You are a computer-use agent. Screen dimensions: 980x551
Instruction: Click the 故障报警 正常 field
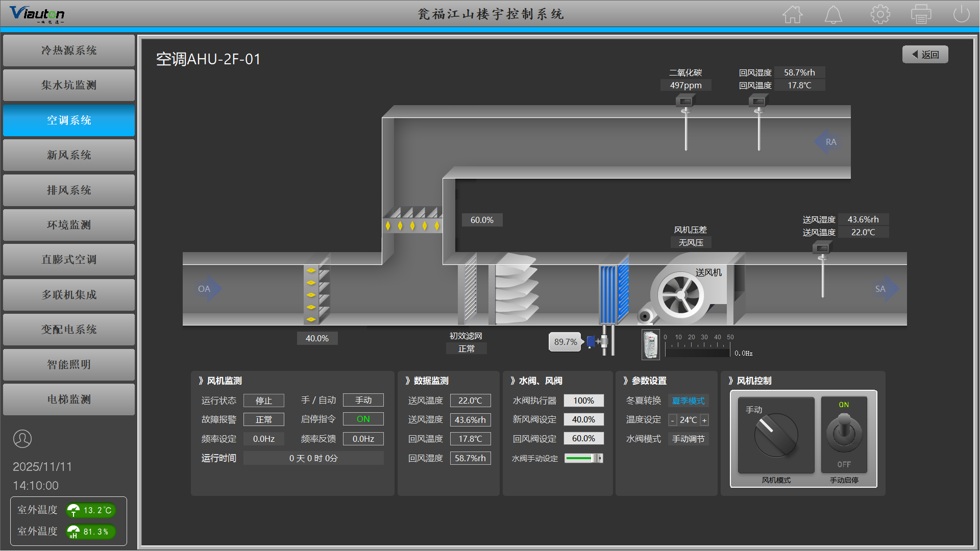pyautogui.click(x=264, y=419)
